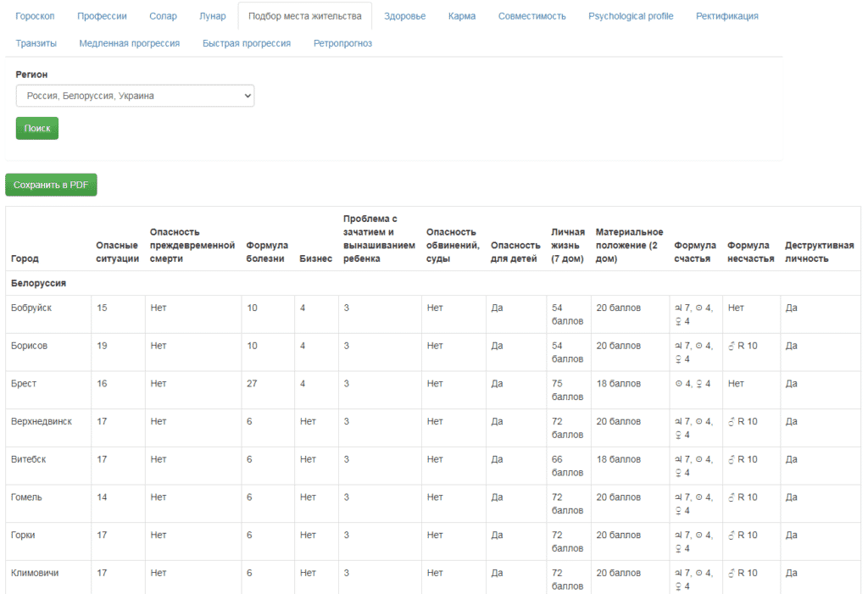This screenshot has height=594, width=868.
Task: Open the Медленная прогрессия tab
Action: tap(130, 43)
